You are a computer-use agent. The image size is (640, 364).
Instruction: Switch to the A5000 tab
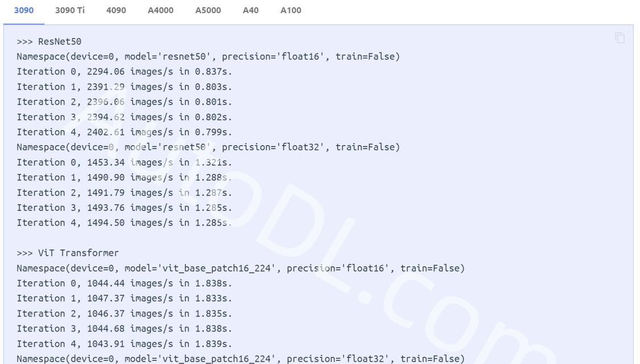pyautogui.click(x=208, y=10)
